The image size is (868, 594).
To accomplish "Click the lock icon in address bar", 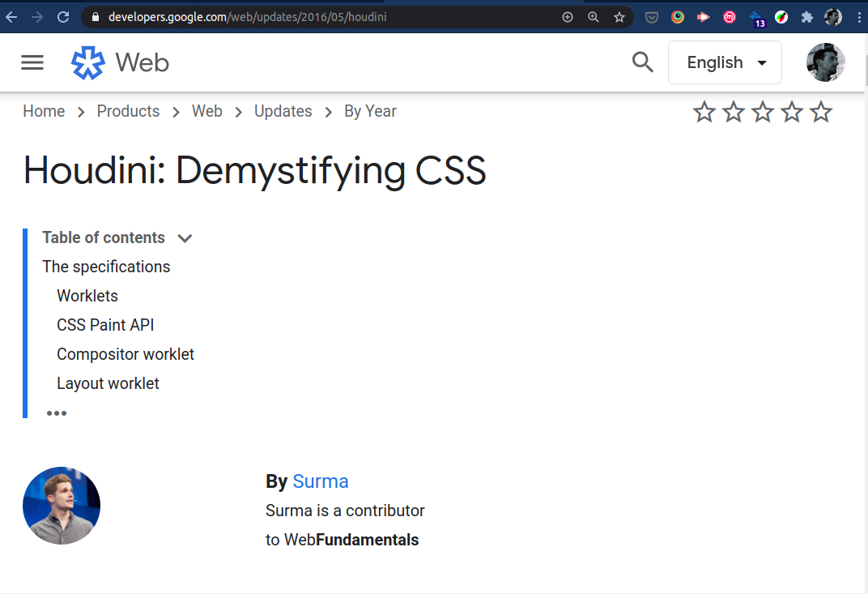I will pyautogui.click(x=96, y=17).
